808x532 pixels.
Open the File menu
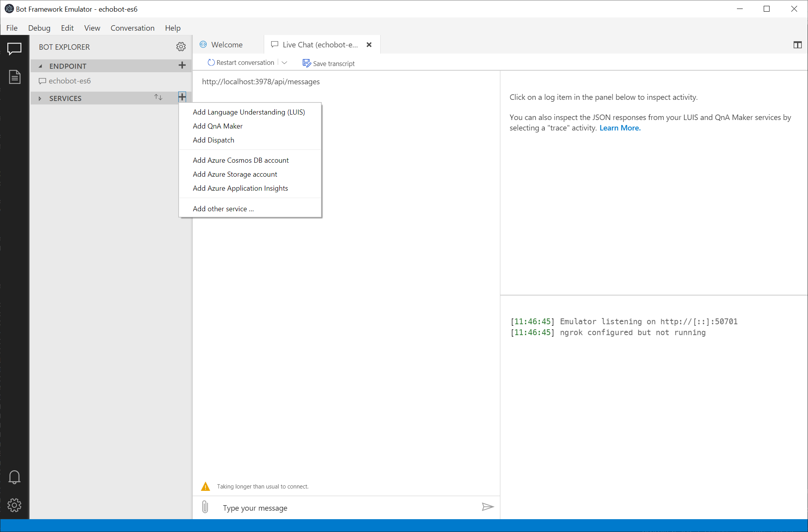[x=12, y=28]
